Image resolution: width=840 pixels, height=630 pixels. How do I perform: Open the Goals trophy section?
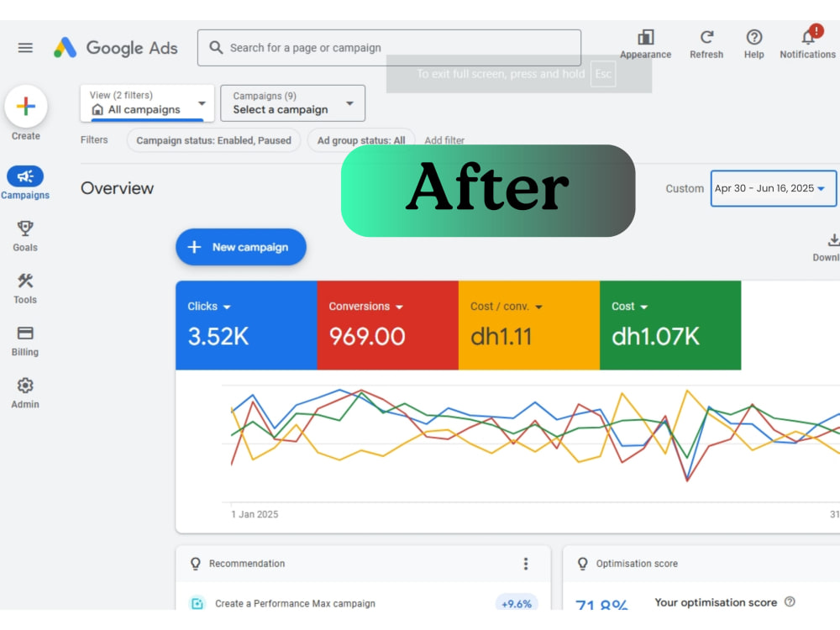click(25, 236)
